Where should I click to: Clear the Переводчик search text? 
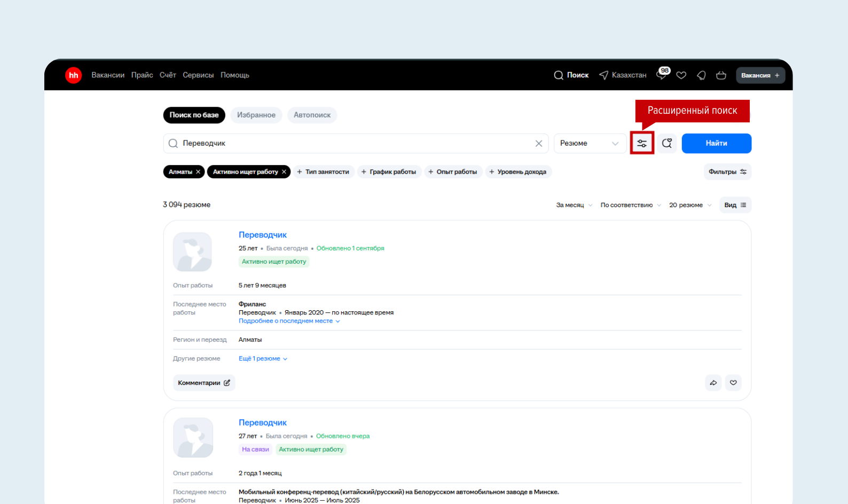pyautogui.click(x=539, y=143)
